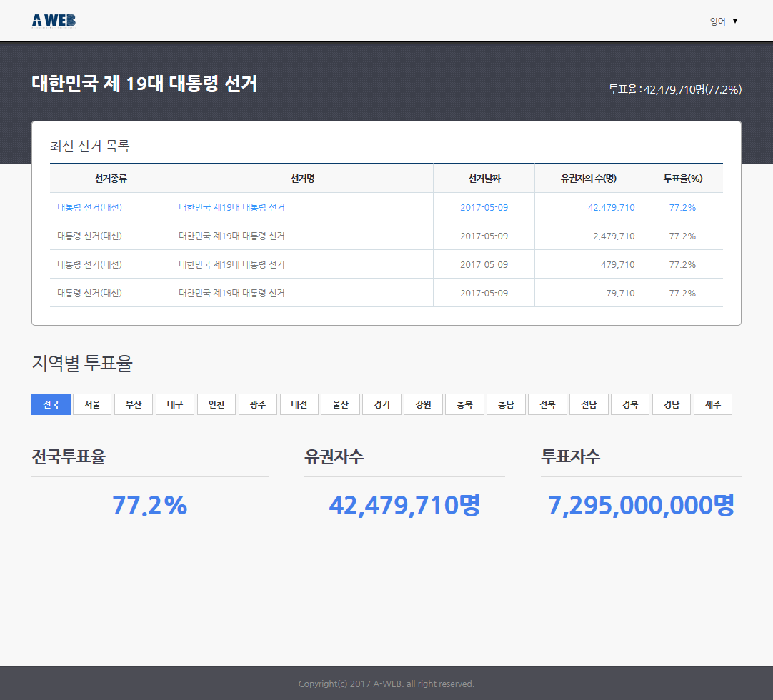This screenshot has width=773, height=700.
Task: Open the 영어 language dropdown
Action: (723, 21)
